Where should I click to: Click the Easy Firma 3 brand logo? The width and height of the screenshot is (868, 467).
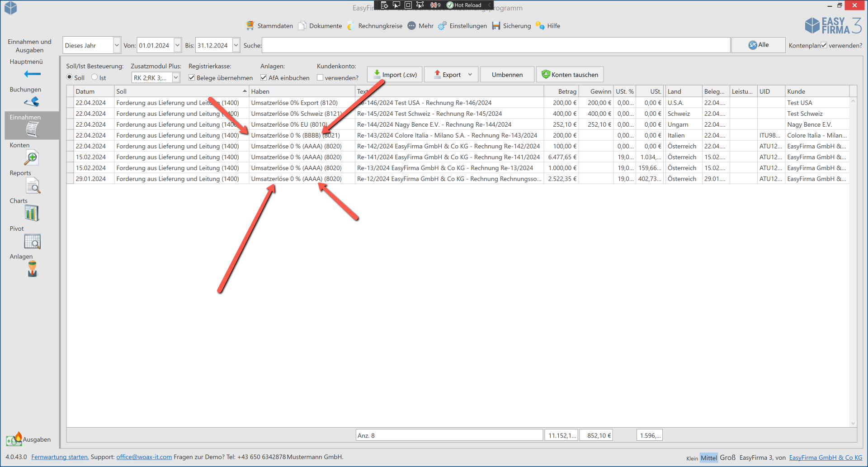(833, 26)
